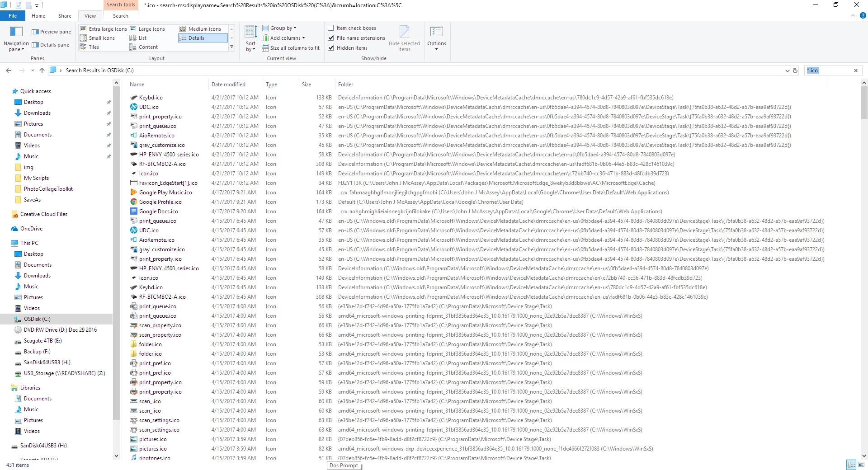Switch layout to Tiles
The image size is (868, 470).
tap(90, 47)
